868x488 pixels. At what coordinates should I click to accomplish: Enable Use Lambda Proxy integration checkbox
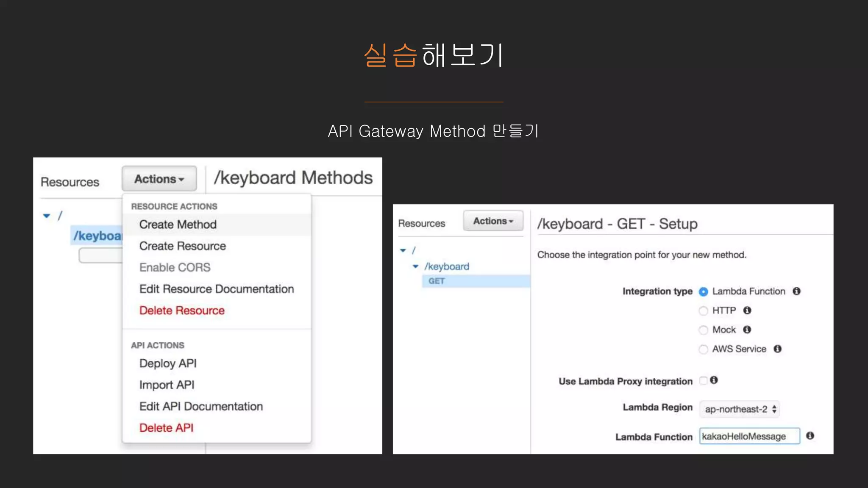click(x=704, y=380)
